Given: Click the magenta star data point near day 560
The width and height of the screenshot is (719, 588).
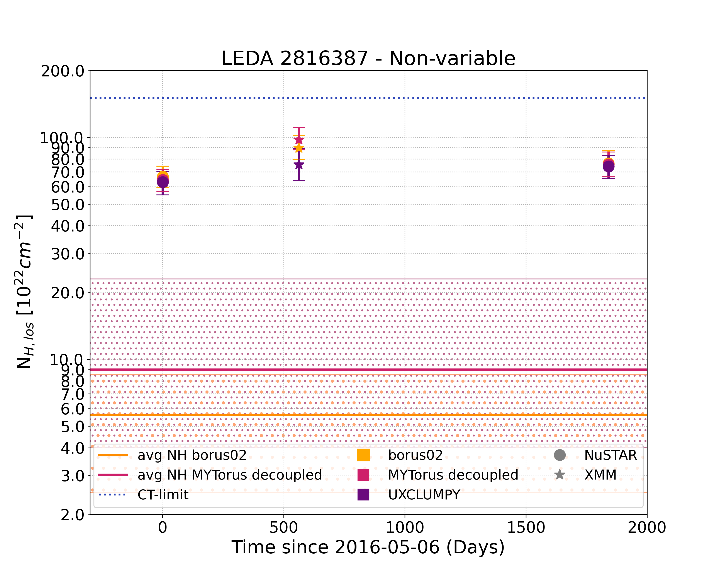Looking at the screenshot, I should tap(299, 140).
